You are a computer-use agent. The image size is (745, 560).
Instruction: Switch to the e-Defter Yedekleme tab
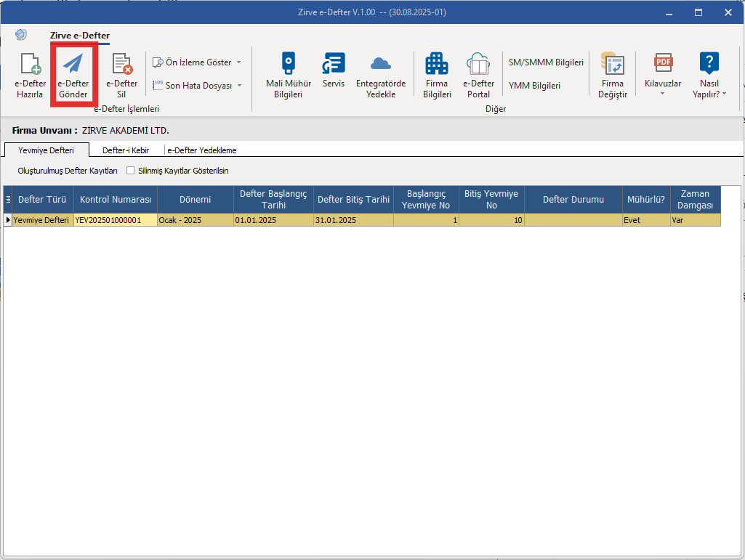[x=202, y=150]
